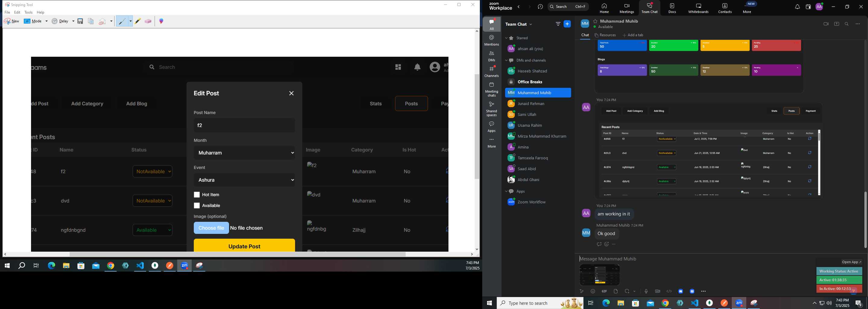This screenshot has height=309, width=868.
Task: Click the blue plus new chat button
Action: tap(568, 24)
